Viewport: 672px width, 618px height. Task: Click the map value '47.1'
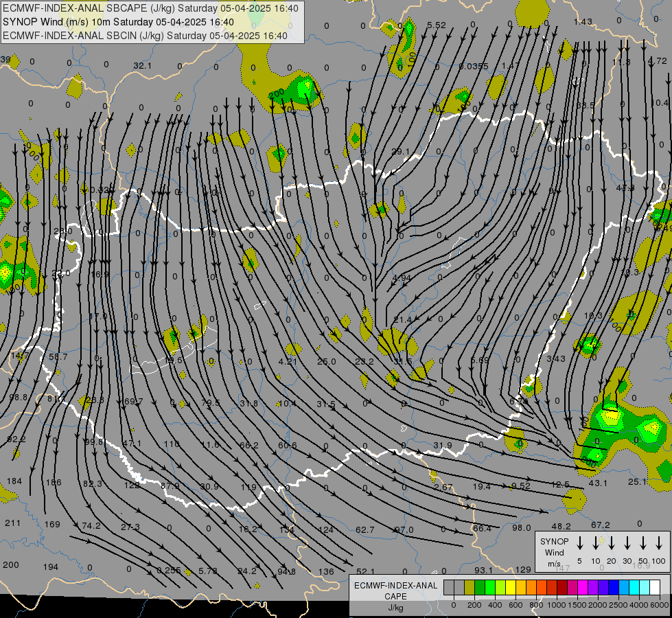[x=132, y=444]
